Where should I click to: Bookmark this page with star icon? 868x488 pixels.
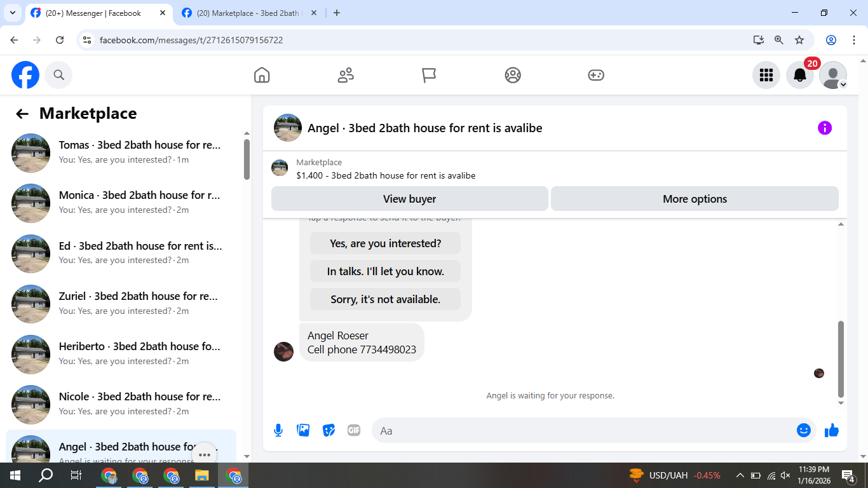799,40
